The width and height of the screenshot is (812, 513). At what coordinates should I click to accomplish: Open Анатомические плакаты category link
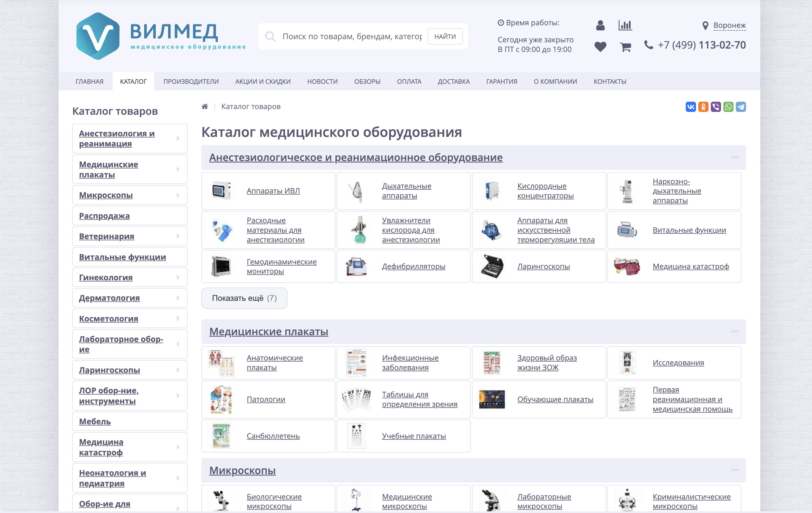[274, 363]
